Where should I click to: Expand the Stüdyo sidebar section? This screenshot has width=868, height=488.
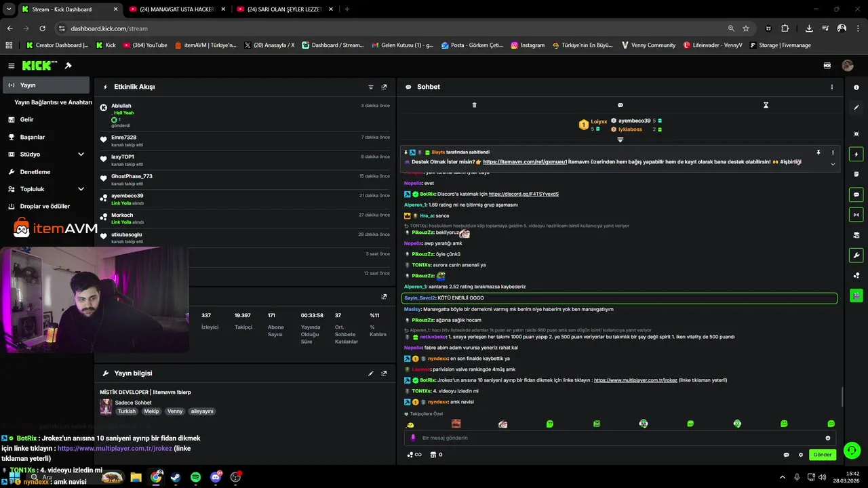81,155
